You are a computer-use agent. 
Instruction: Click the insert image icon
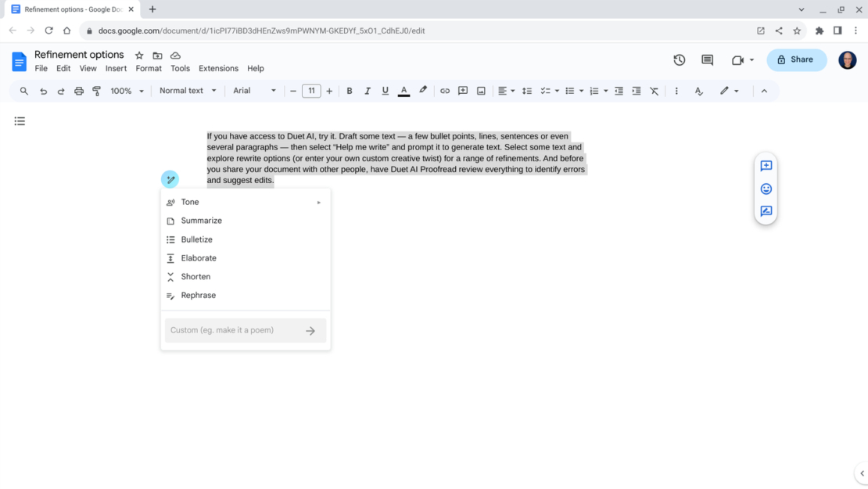(x=481, y=91)
